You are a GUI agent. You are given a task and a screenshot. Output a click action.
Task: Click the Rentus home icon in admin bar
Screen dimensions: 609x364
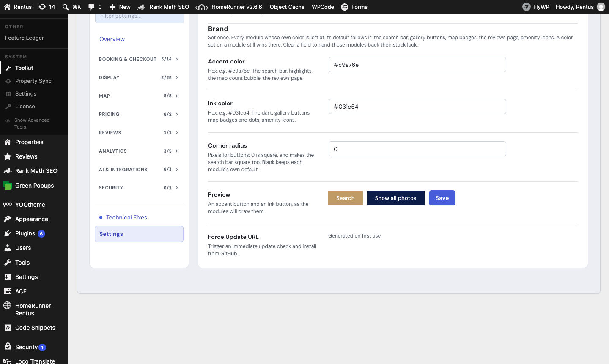click(x=7, y=7)
